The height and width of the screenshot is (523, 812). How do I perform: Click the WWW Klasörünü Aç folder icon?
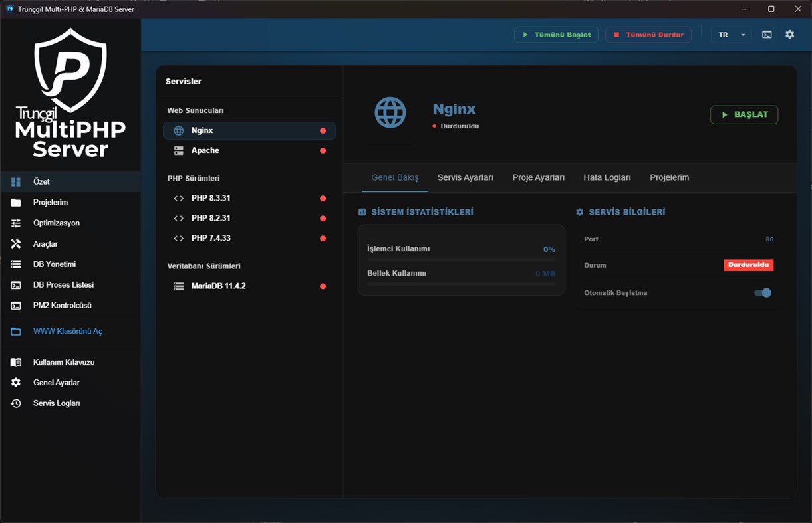(x=16, y=332)
